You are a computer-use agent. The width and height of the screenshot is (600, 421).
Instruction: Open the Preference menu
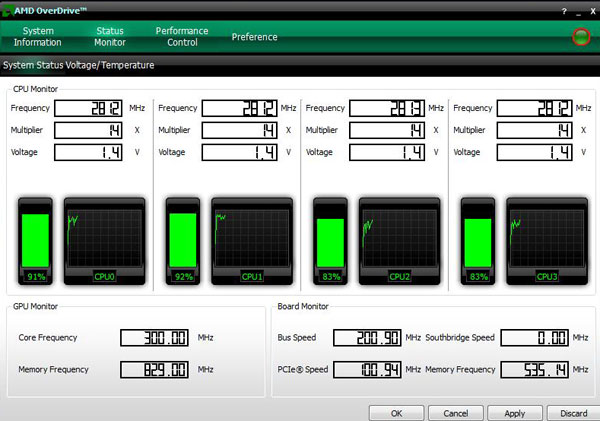tap(254, 37)
